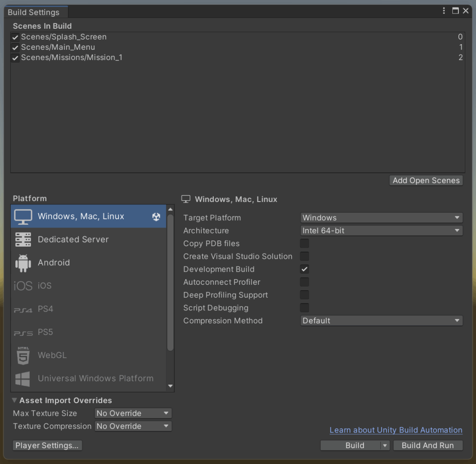Uncheck the Scenes/Splash_Screen scene checkbox
476x464 pixels.
click(x=15, y=37)
